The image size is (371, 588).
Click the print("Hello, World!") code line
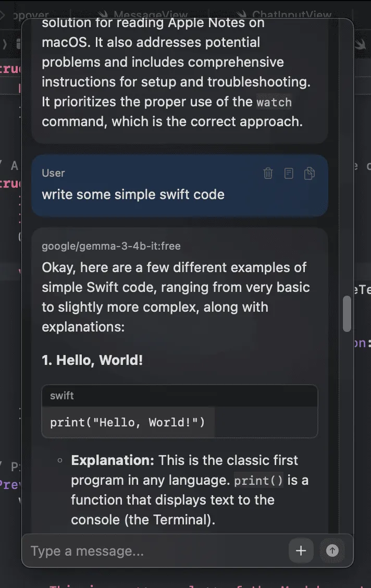click(128, 422)
